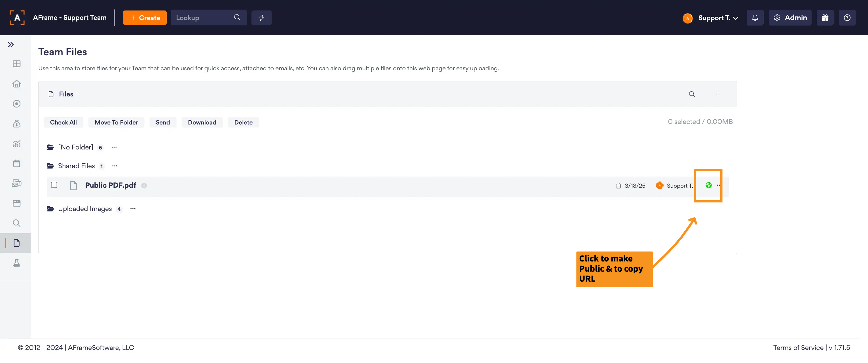This screenshot has width=868, height=363.
Task: Click into the Lookup search field
Action: [x=202, y=18]
